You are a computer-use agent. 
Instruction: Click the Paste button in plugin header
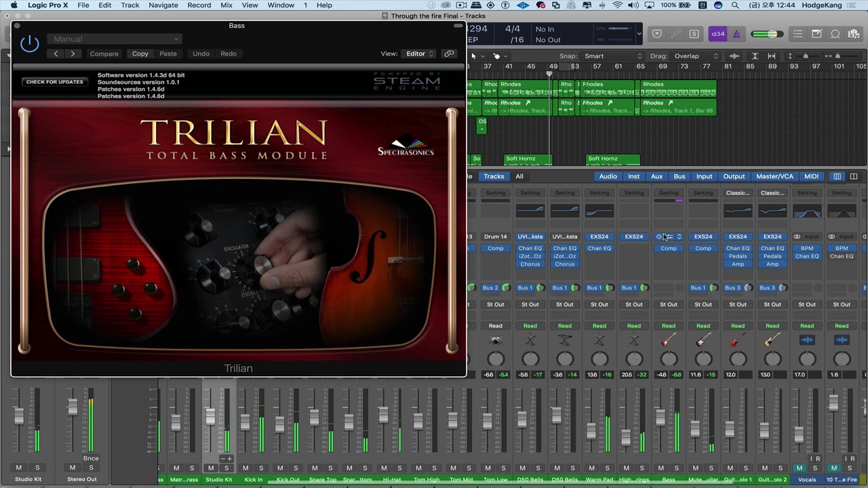[168, 54]
